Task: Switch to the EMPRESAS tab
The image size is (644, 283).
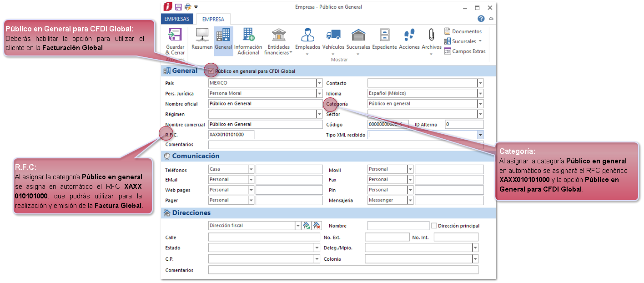Action: coord(177,19)
